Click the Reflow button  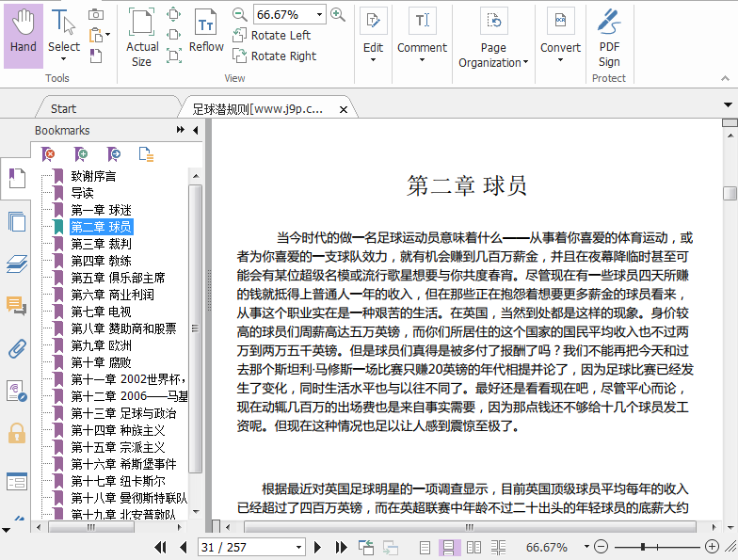206,33
